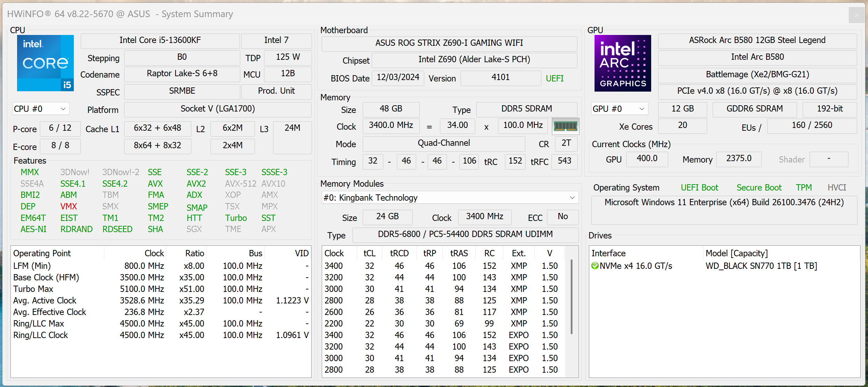Open the CPU #0 selector dropdown

pos(41,109)
